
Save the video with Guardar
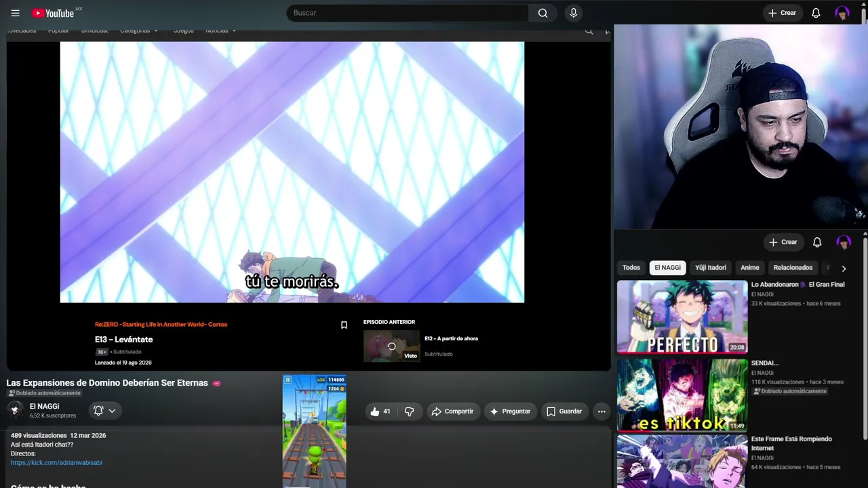click(564, 411)
